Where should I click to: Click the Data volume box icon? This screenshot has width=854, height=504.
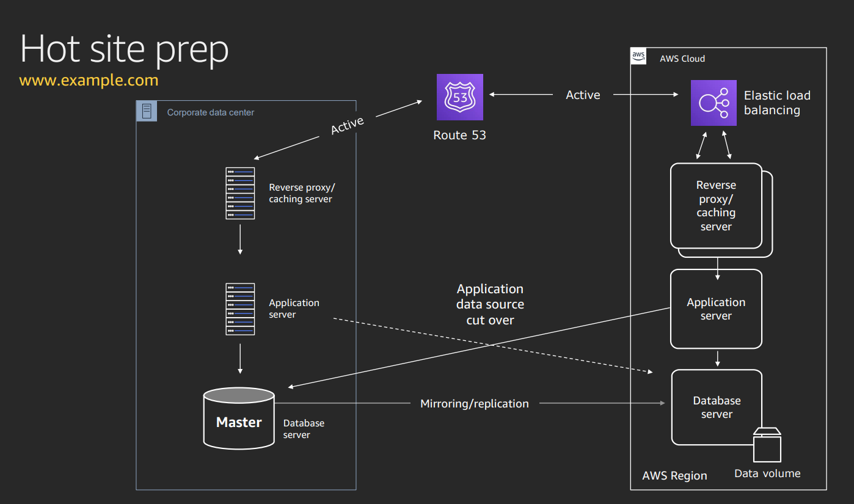click(x=767, y=444)
